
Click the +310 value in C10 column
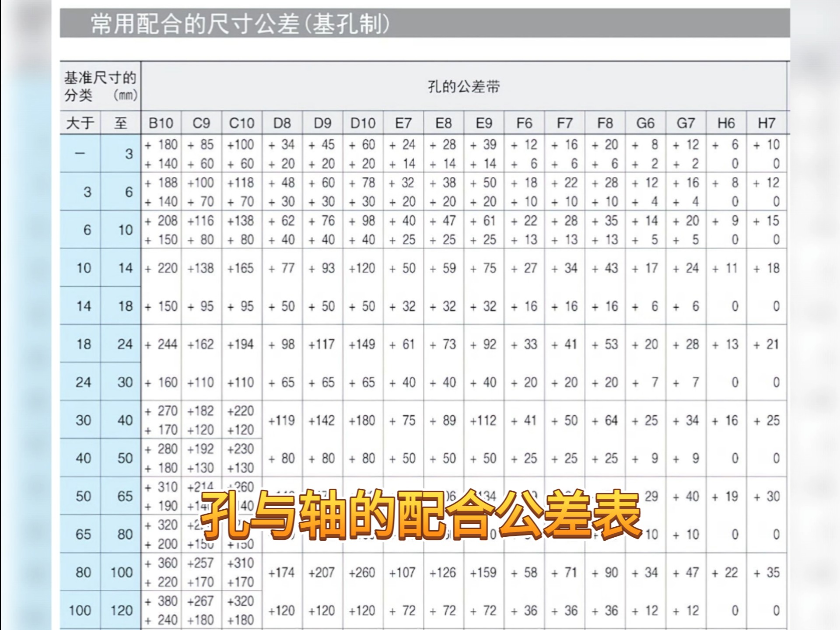pos(241,563)
